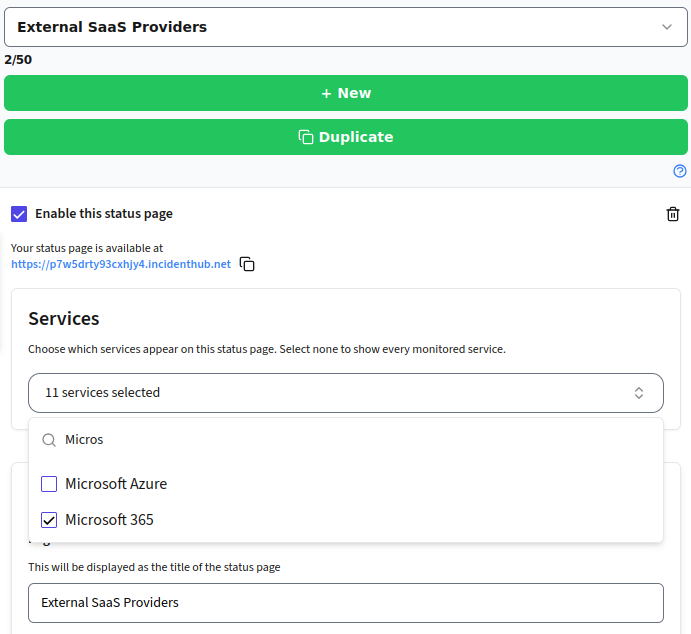This screenshot has height=634, width=691.
Task: Click the green New button
Action: click(346, 93)
